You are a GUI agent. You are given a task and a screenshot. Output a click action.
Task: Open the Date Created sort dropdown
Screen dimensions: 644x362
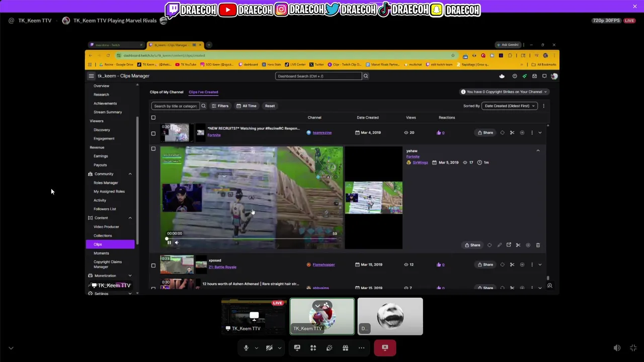tap(510, 106)
